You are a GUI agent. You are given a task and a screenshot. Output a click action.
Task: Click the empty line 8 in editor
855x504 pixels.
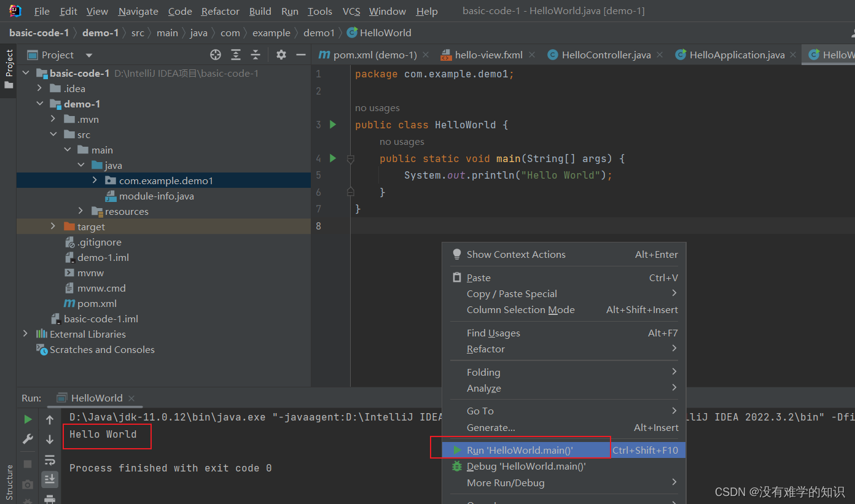602,226
